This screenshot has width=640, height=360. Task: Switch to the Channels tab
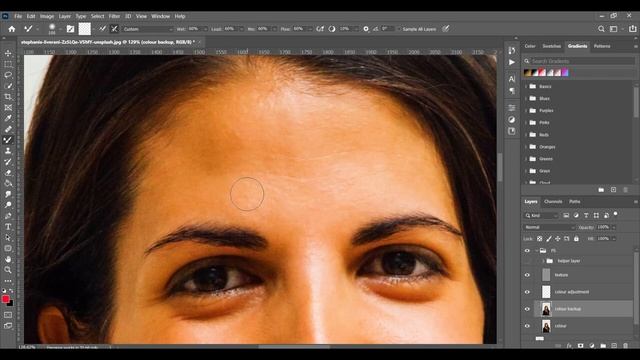coord(553,202)
